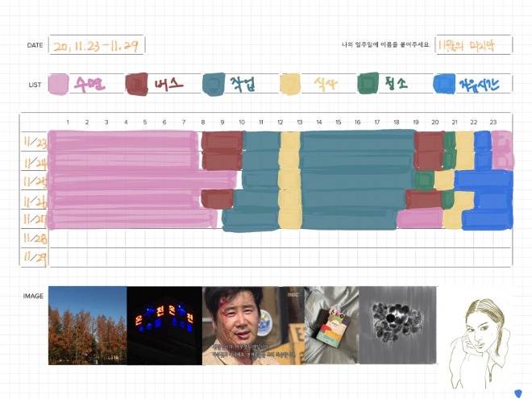Select the blue 자유시간 color swatch
This screenshot has height=399, width=532.
tap(444, 84)
